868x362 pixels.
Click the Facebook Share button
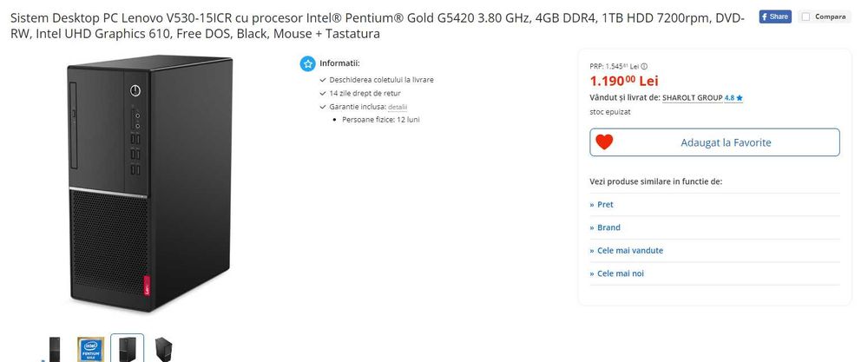(774, 16)
